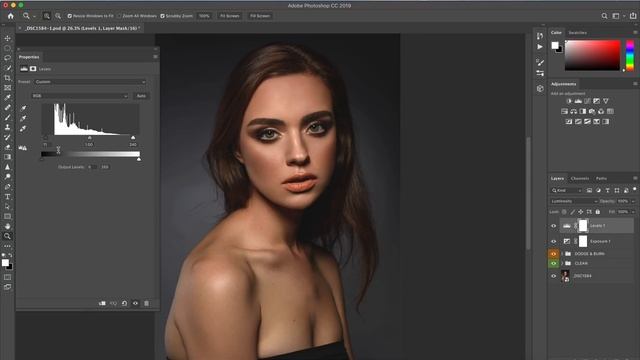Choose the Zoom Out magnifier option
The width and height of the screenshot is (640, 360).
[58, 16]
